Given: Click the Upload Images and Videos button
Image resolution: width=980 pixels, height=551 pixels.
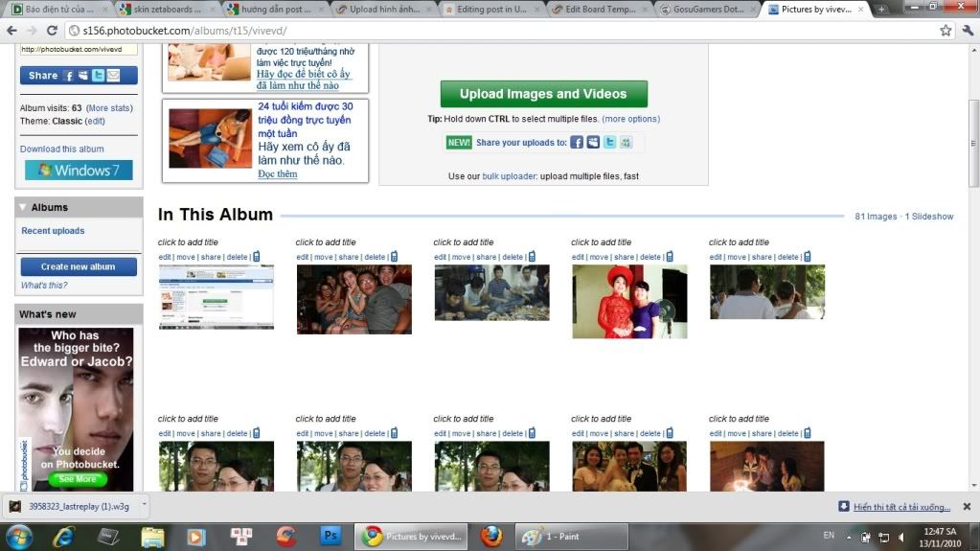Looking at the screenshot, I should (x=543, y=94).
